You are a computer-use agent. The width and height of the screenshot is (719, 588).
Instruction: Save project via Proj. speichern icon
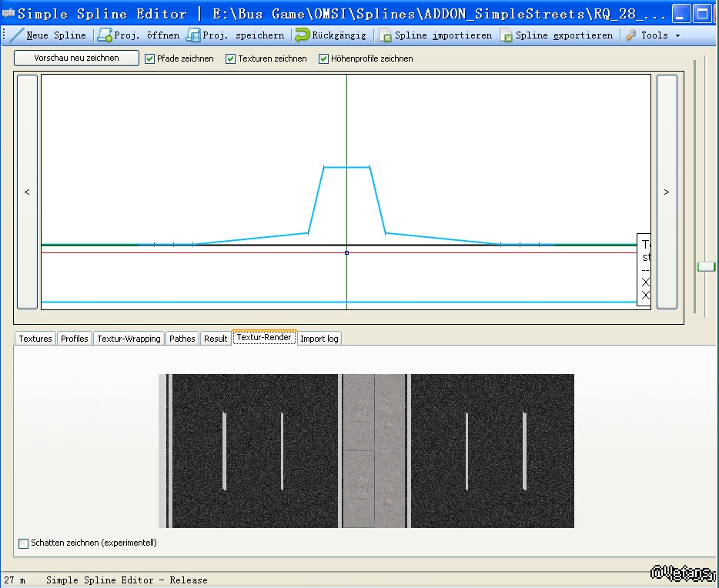[193, 35]
